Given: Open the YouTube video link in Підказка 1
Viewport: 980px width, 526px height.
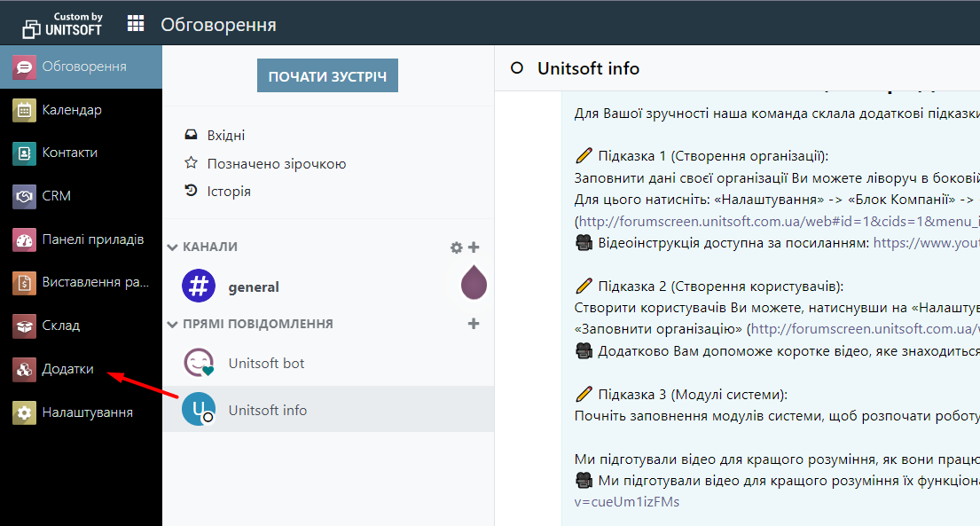Looking at the screenshot, I should point(926,243).
